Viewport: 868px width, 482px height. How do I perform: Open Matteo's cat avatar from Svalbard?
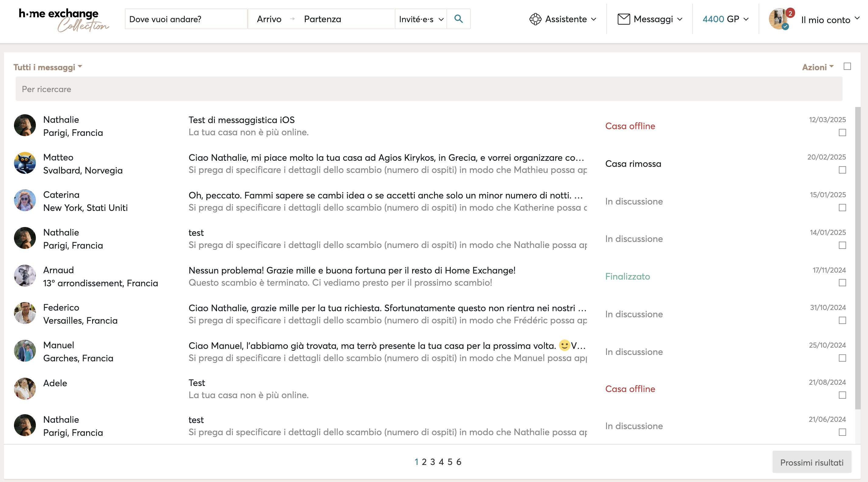click(x=25, y=164)
